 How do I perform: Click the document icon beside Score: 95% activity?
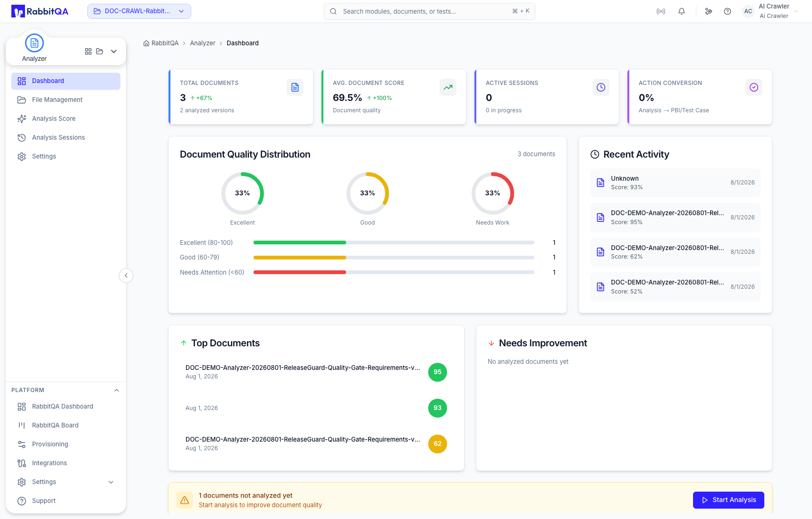point(601,218)
